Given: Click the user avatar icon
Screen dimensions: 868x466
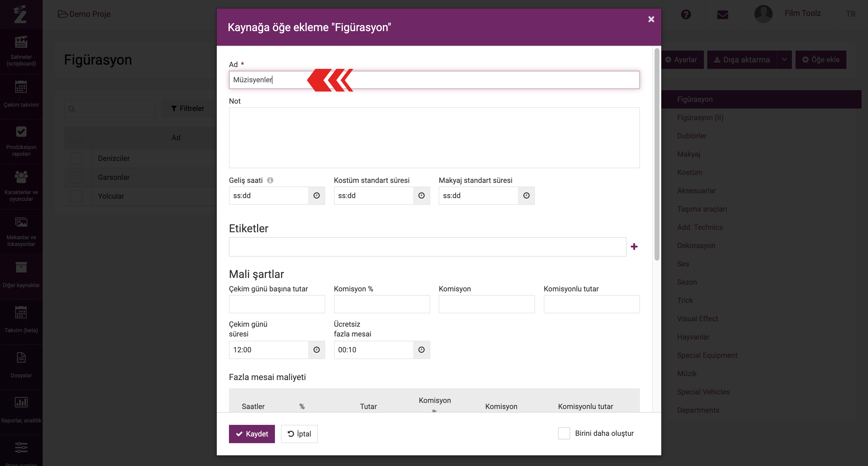Looking at the screenshot, I should (763, 14).
